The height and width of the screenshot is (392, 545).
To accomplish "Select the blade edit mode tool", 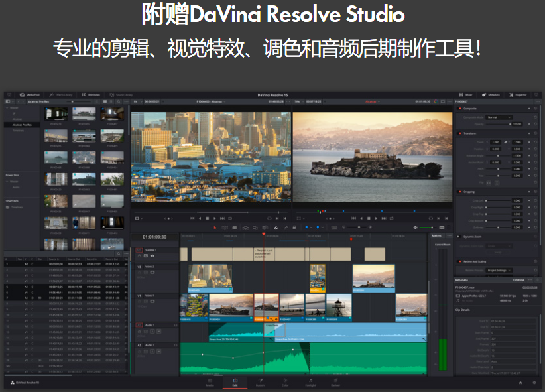I will 235,228.
